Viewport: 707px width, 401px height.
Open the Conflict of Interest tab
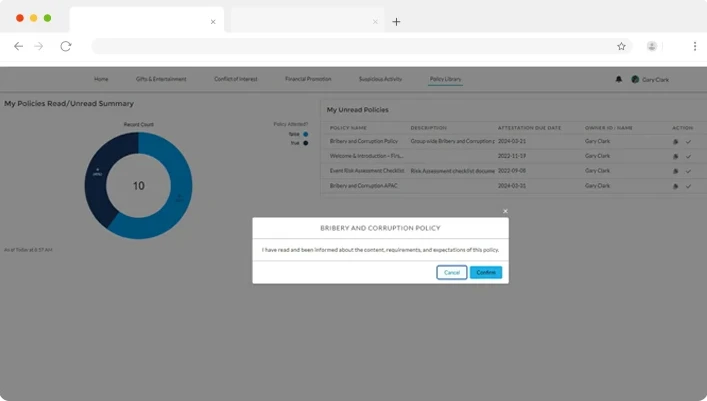[235, 79]
